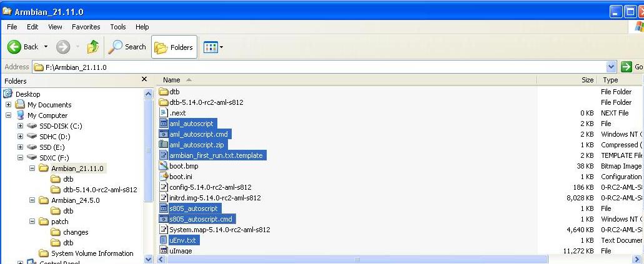Select dtb-5.14.0-rc2-aml-s812 in the folder tree
This screenshot has height=264, width=644.
[x=100, y=190]
